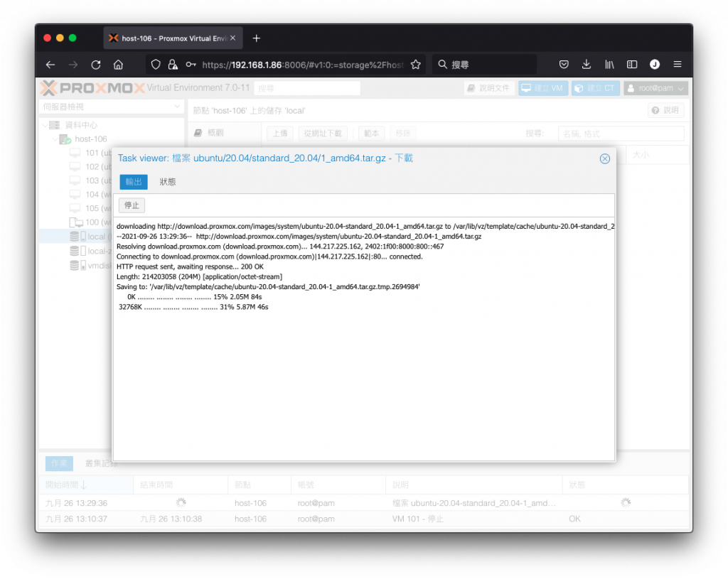This screenshot has width=728, height=579.
Task: Click the 建立 VM button
Action: coord(542,88)
